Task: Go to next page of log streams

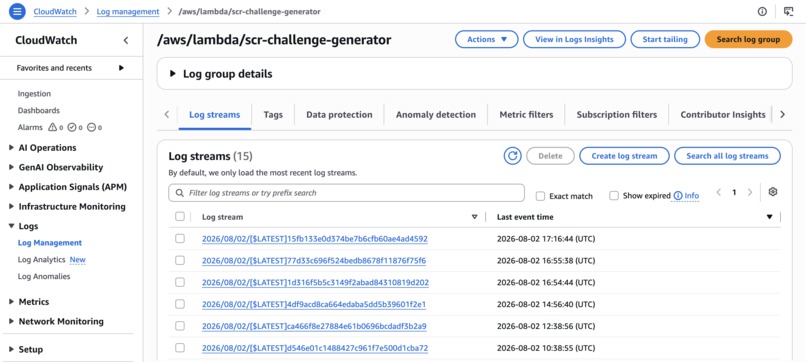Action: 750,192
